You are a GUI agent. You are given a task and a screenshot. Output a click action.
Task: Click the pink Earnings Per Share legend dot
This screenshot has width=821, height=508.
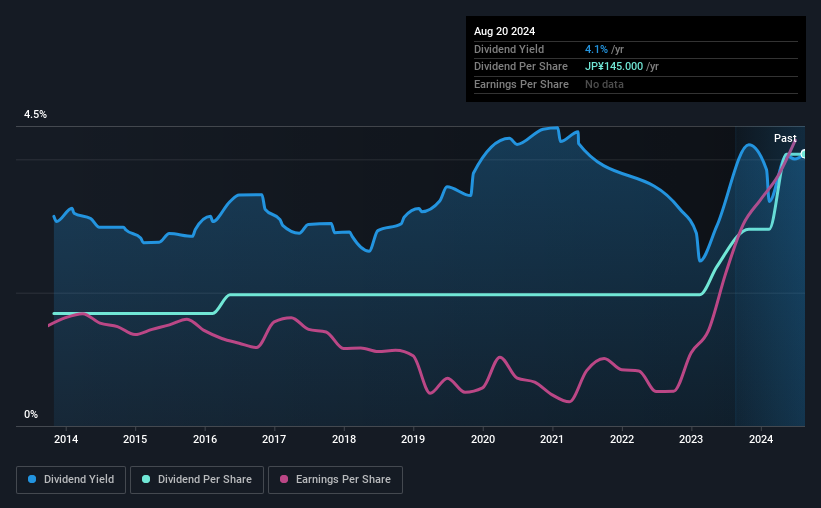(284, 479)
